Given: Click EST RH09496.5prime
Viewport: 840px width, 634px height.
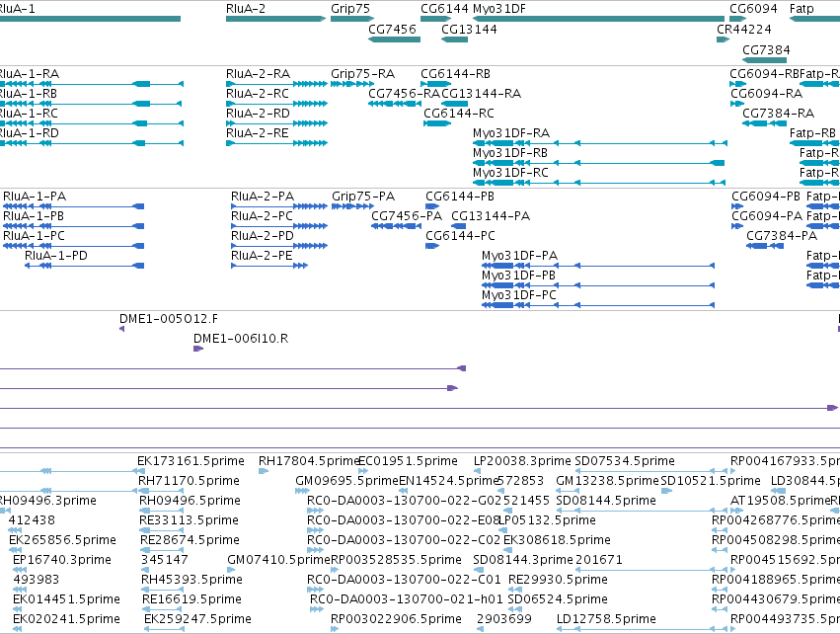Looking at the screenshot, I should click(x=191, y=501).
